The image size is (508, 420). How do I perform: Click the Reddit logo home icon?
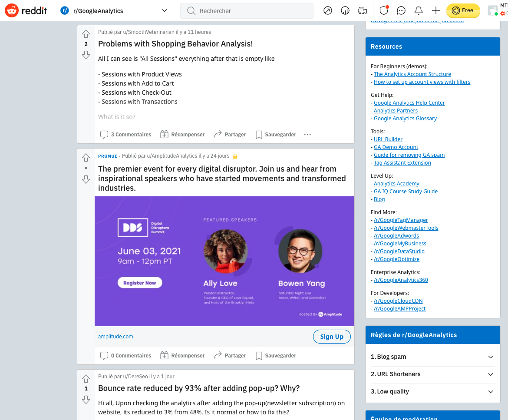coord(26,11)
